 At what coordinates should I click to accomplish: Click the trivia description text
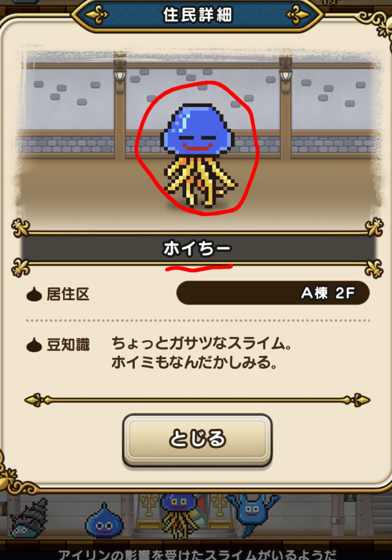point(202,353)
